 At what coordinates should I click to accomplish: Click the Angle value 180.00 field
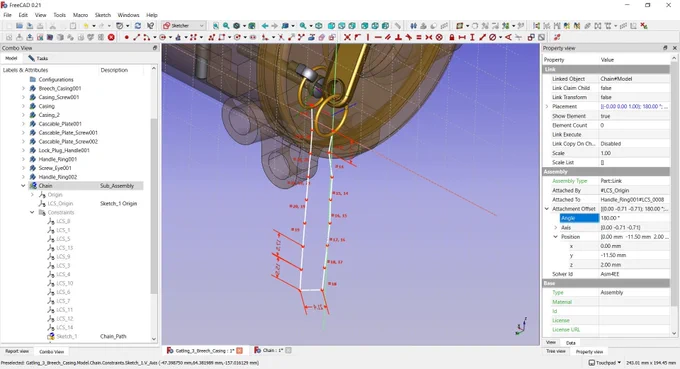click(634, 218)
